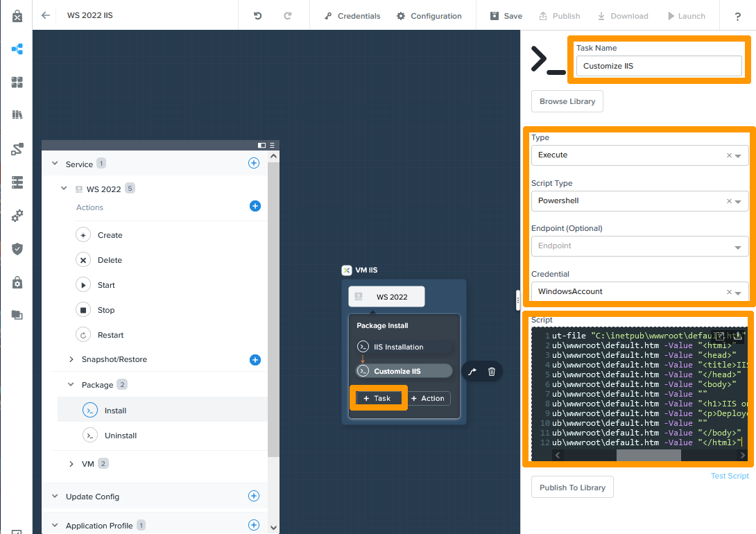Click the script upload icon in Script panel
Screen dimensions: 756x534
[738, 336]
